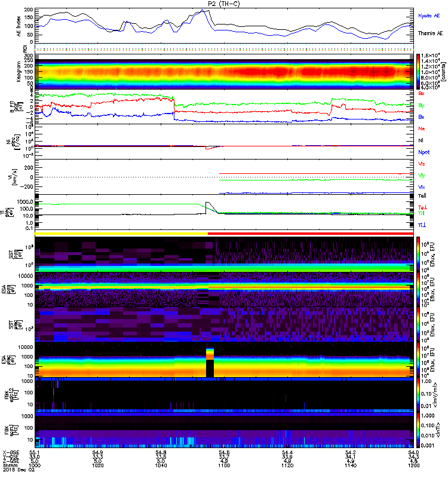The height and width of the screenshot is (478, 448).
Task: Click the '[counts]' color bar label
Action: click(x=443, y=72)
